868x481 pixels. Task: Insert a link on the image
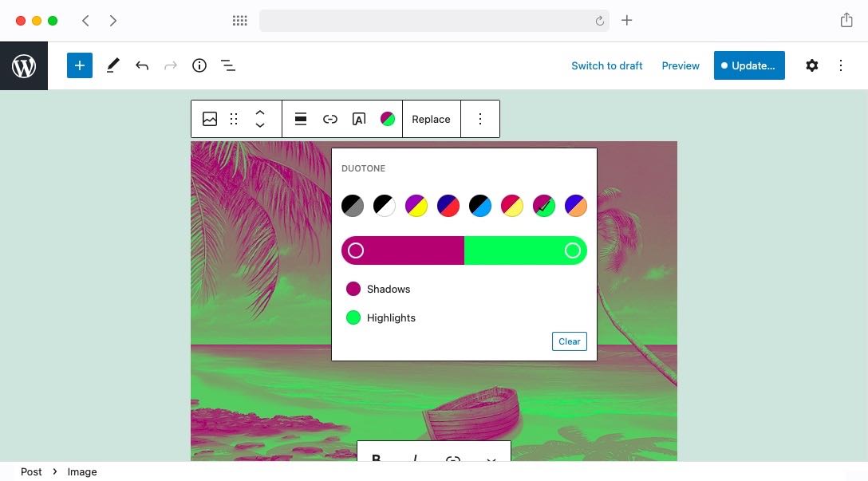point(329,118)
